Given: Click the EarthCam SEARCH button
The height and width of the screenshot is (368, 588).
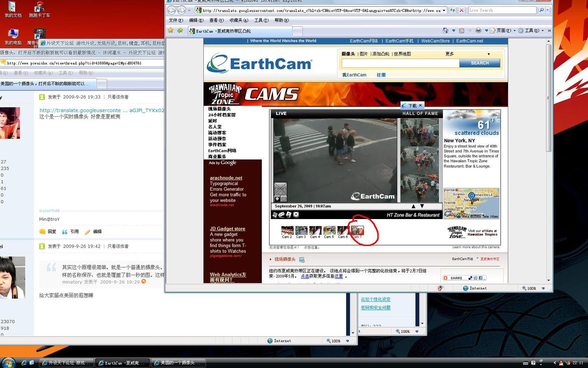Looking at the screenshot, I should pyautogui.click(x=479, y=63).
